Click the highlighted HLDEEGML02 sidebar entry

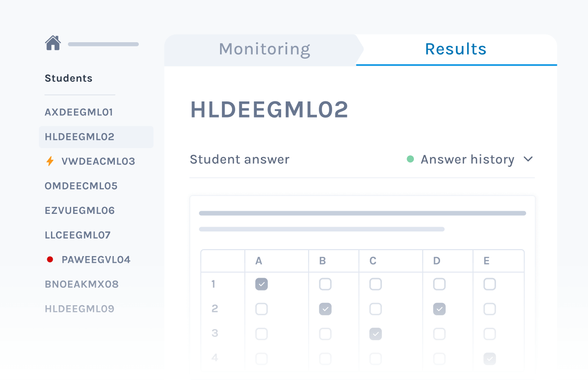click(x=79, y=137)
